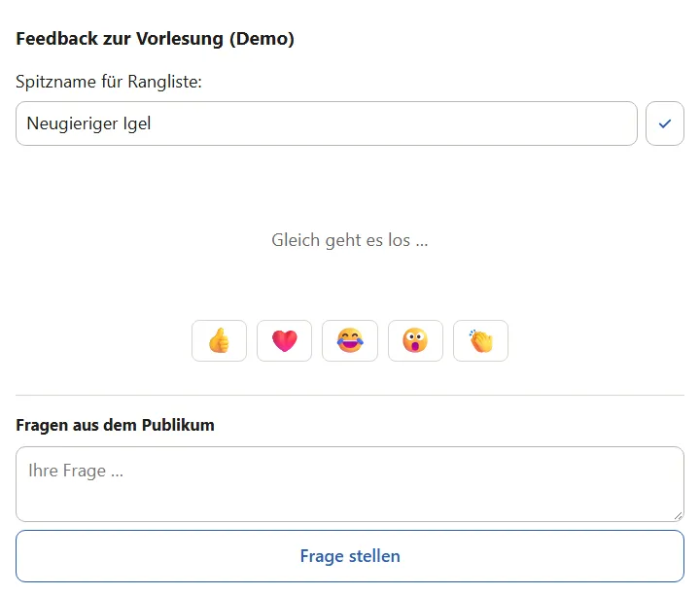Click the textarea resize handle corner
Image resolution: width=700 pixels, height=595 pixels.
tap(679, 516)
